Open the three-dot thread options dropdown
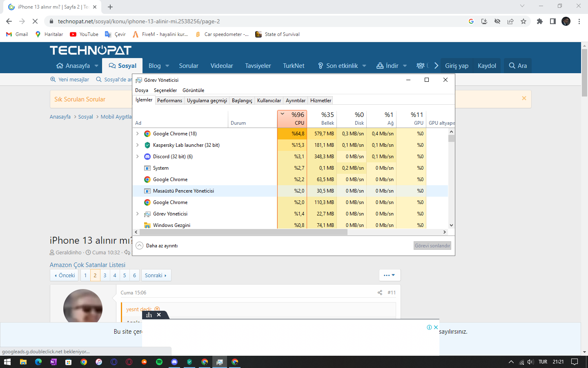The height and width of the screenshot is (368, 588). click(390, 275)
